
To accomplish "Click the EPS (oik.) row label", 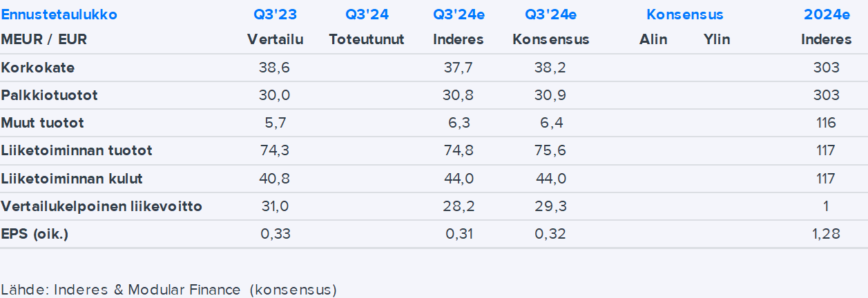I will [35, 234].
